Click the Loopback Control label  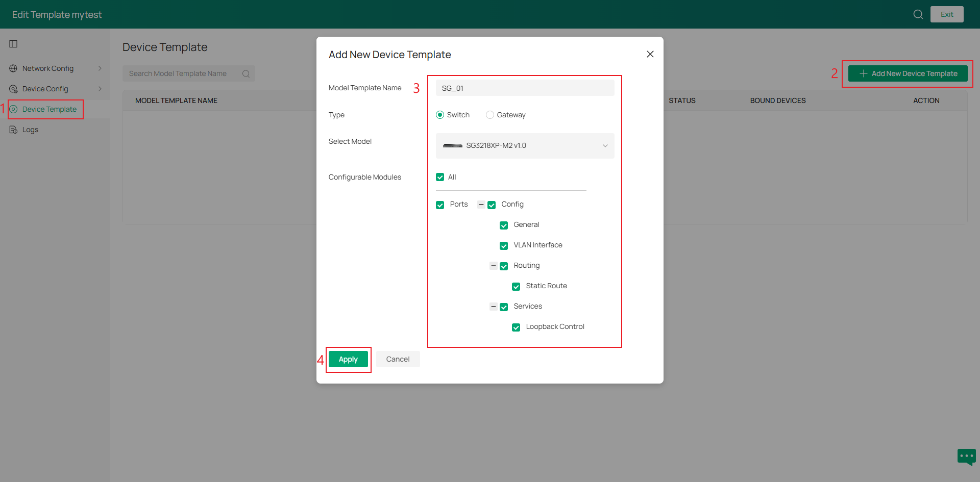[555, 326]
